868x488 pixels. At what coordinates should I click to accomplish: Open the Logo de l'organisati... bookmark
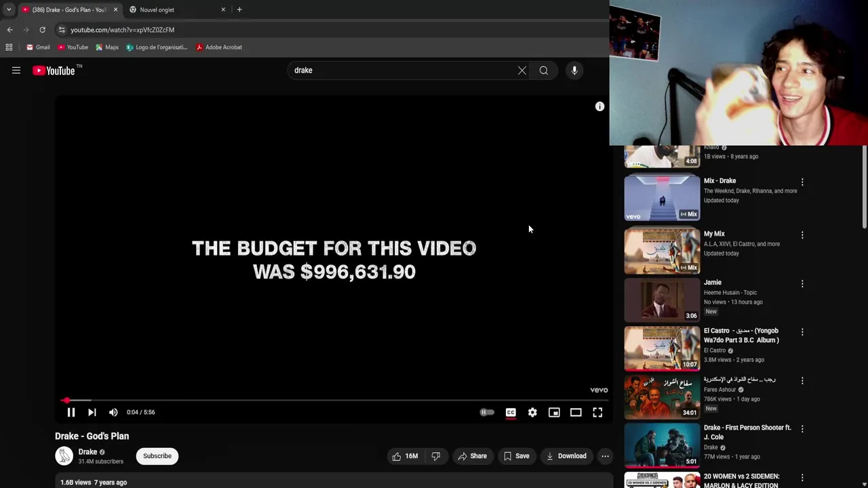(157, 47)
